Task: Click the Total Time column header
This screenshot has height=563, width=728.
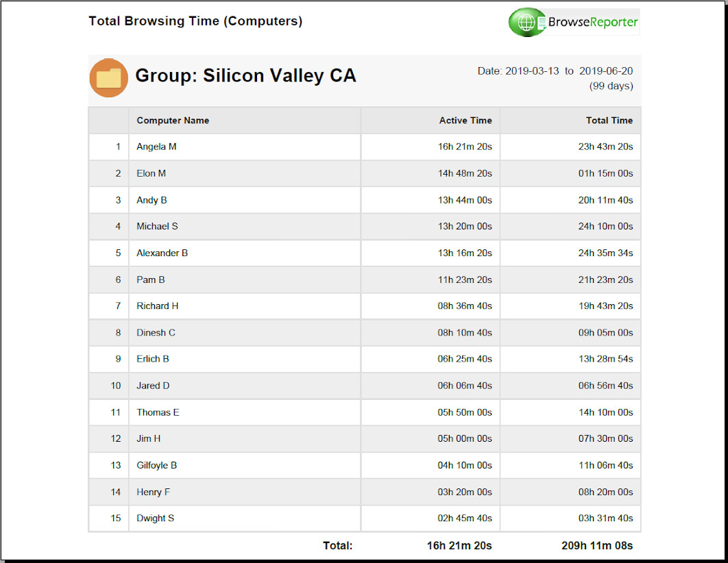Action: [x=609, y=121]
